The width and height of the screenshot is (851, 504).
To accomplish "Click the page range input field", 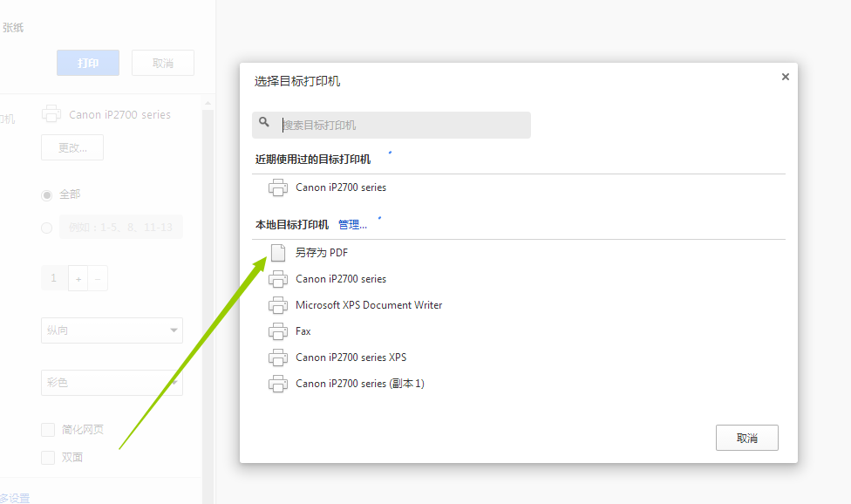I will coord(121,227).
